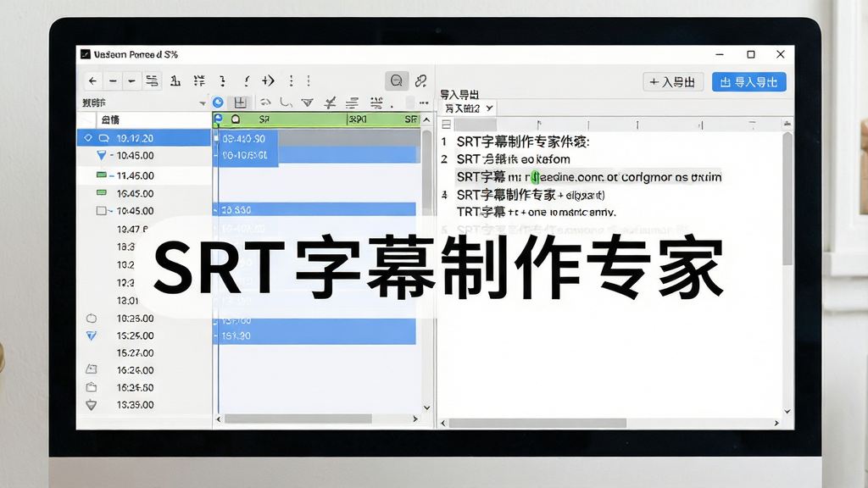Click the timeline scrollbar right arrow

(415, 419)
